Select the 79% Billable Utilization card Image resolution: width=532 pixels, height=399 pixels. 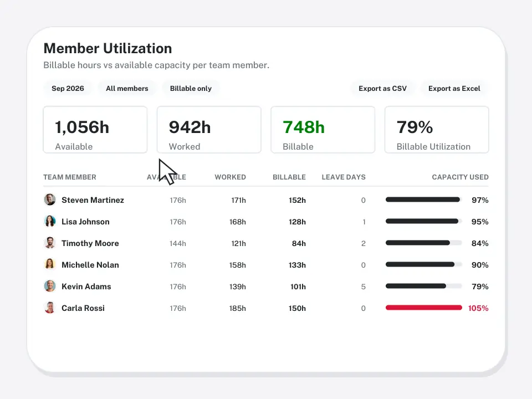click(x=437, y=130)
